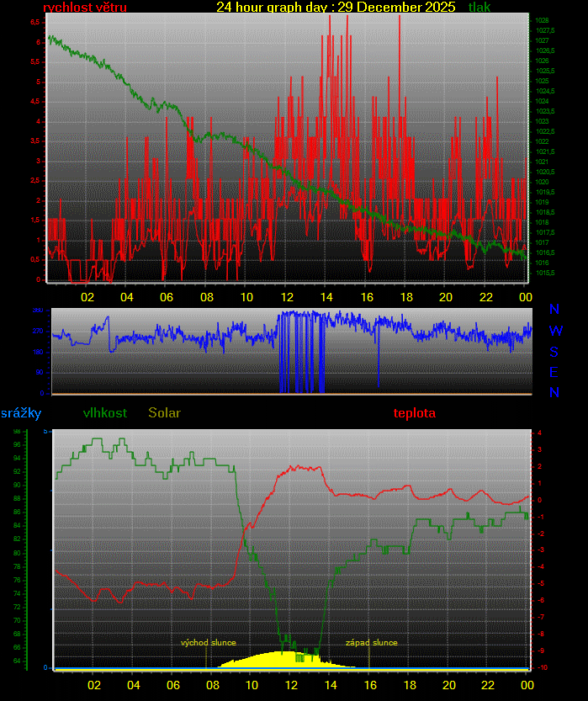Click the 'S' wind direction letter

tap(554, 352)
